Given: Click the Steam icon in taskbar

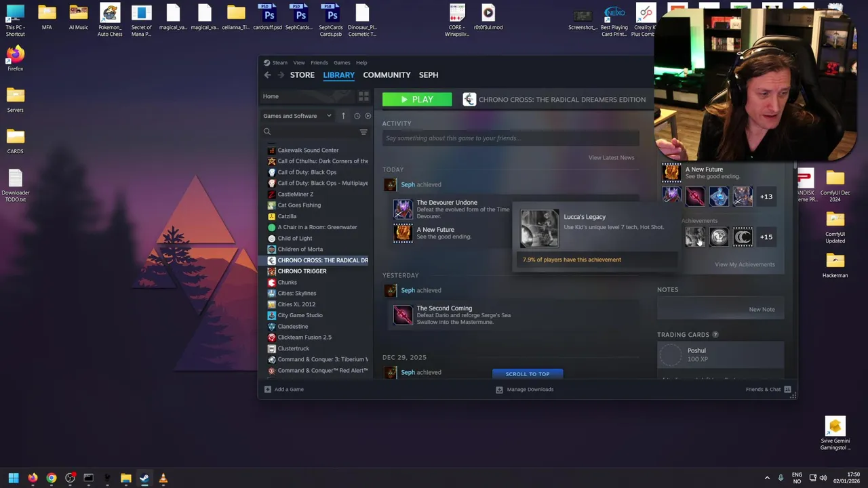Looking at the screenshot, I should pyautogui.click(x=144, y=479).
